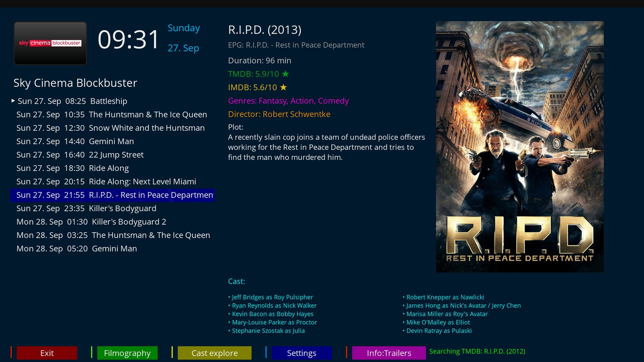Viewport: 644px width, 362px height.
Task: Select the 08:25 Battleship listing
Action: tap(112, 101)
